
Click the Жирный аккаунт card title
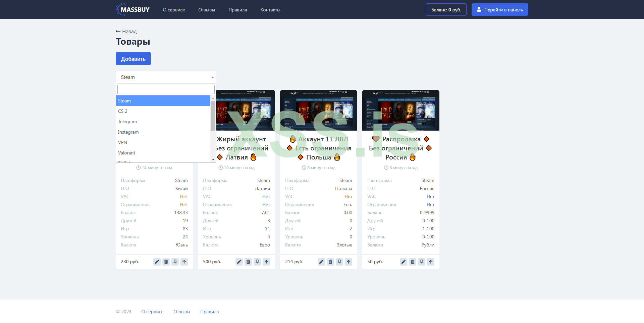pos(242,148)
